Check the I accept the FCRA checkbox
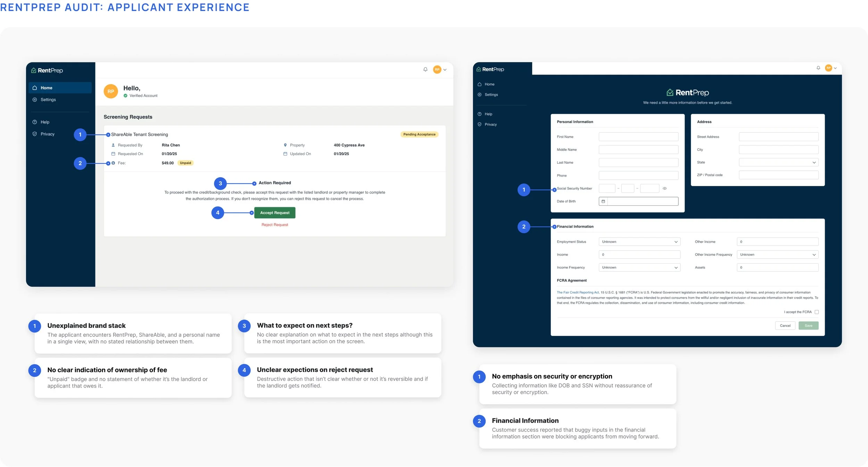 click(817, 312)
